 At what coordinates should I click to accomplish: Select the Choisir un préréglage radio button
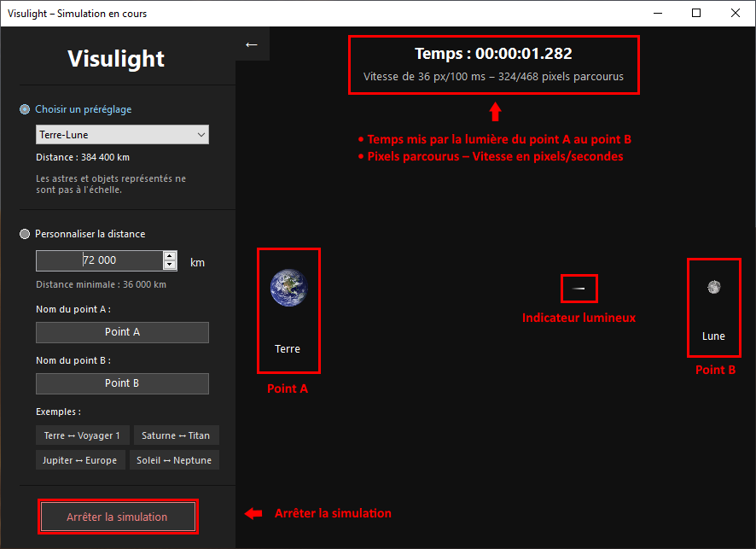click(25, 109)
